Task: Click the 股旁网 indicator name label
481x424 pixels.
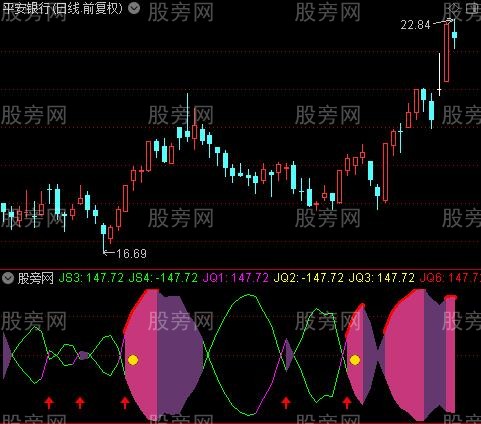Action: pos(36,278)
